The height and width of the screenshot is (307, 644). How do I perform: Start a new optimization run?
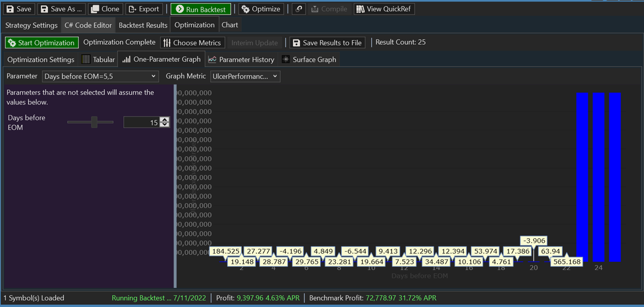coord(42,42)
